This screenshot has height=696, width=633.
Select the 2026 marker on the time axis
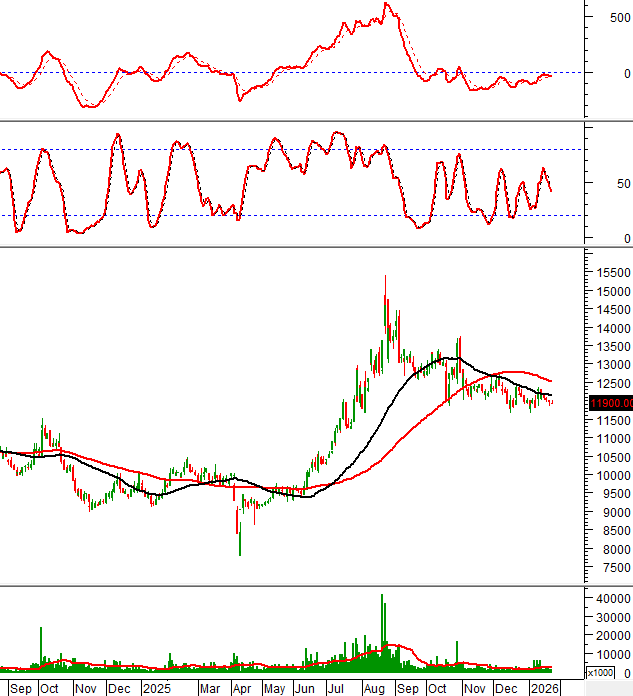coord(543,688)
